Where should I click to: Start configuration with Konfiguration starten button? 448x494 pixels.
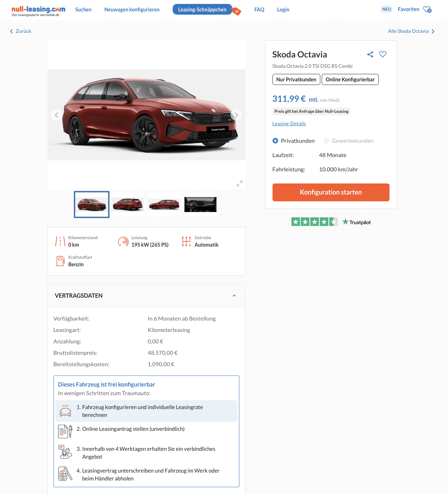(x=331, y=192)
